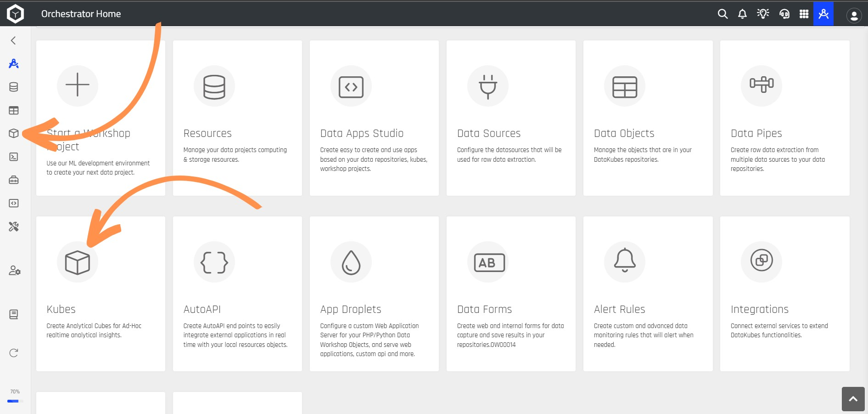Click the Data Forms AB icon
This screenshot has width=868, height=414.
tap(489, 262)
